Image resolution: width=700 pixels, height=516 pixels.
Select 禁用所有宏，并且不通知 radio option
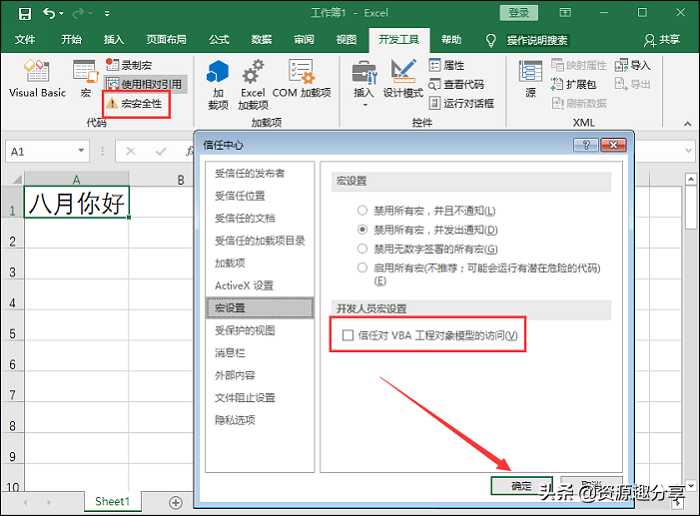click(362, 211)
